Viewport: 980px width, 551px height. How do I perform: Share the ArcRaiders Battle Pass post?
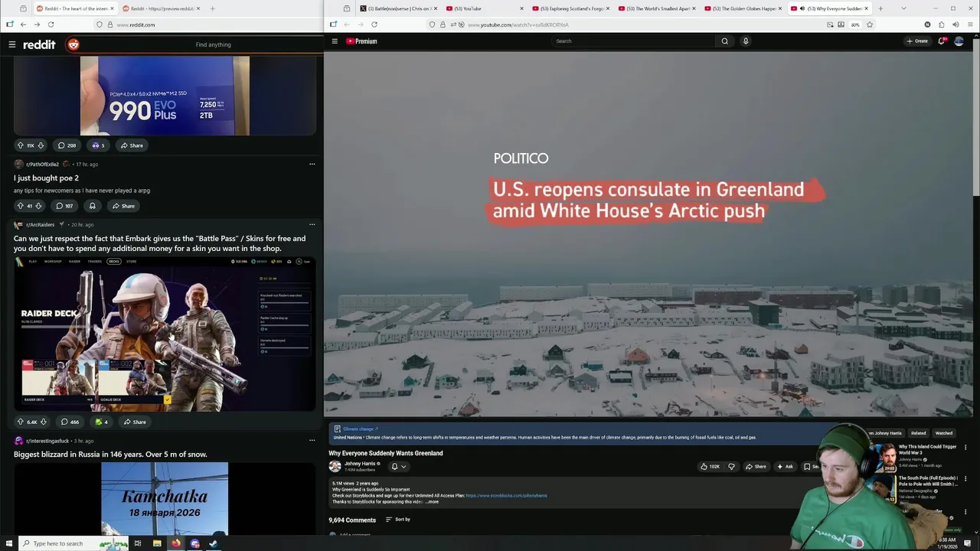pyautogui.click(x=134, y=422)
